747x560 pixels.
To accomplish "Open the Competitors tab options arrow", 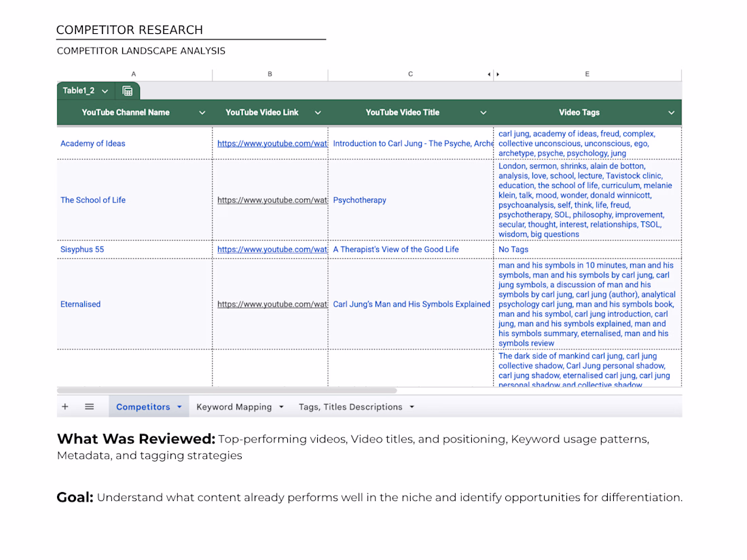I will [179, 407].
